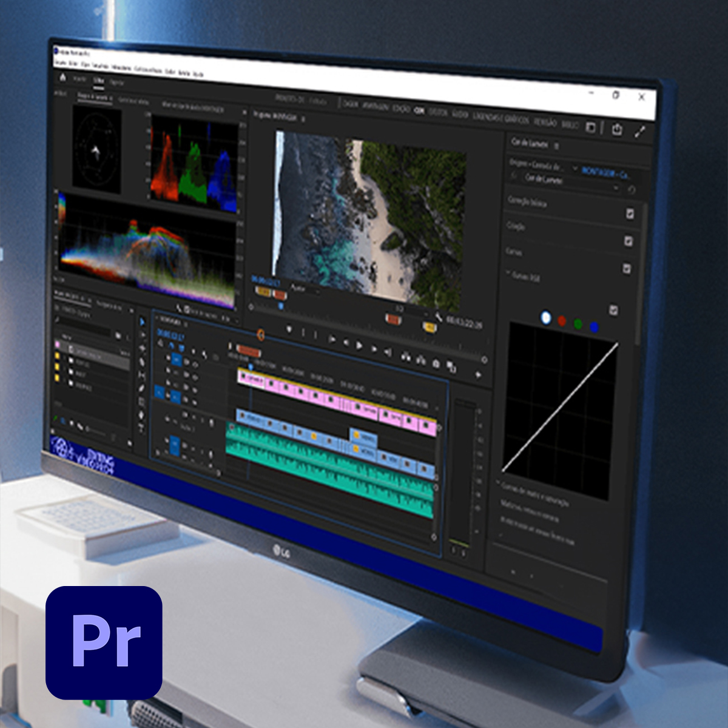
Task: Switch to the COR workspace tab
Action: pos(419,110)
